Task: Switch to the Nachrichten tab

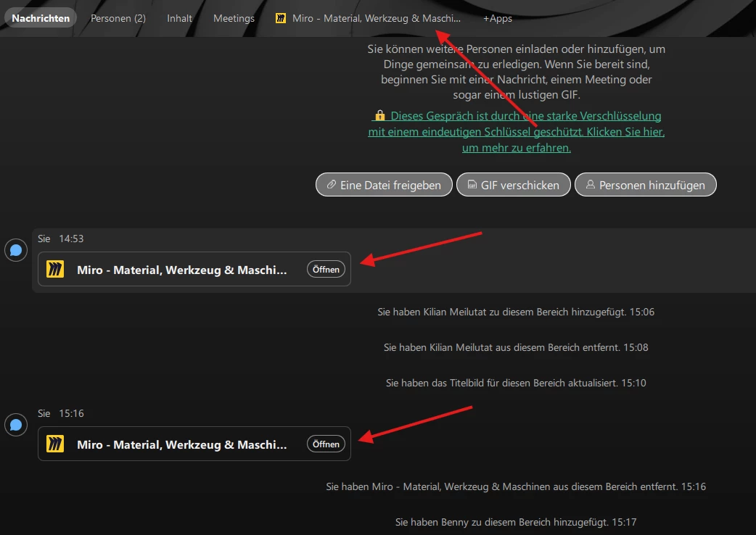Action: (41, 18)
